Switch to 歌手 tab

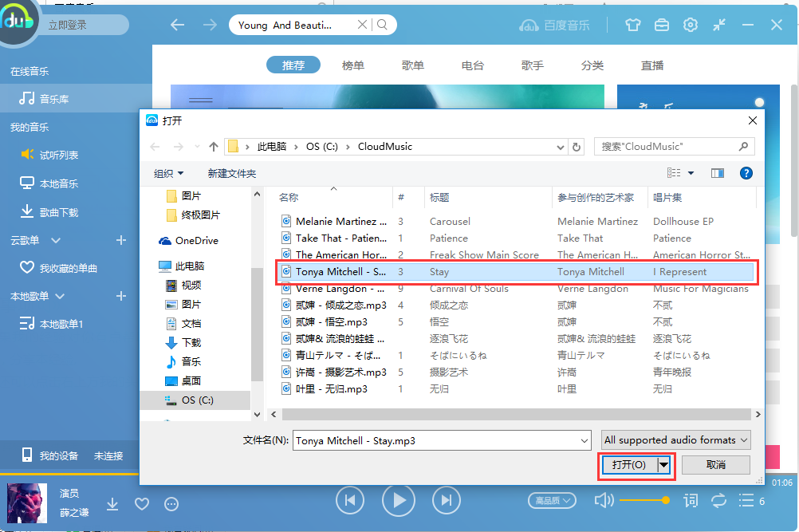point(532,65)
